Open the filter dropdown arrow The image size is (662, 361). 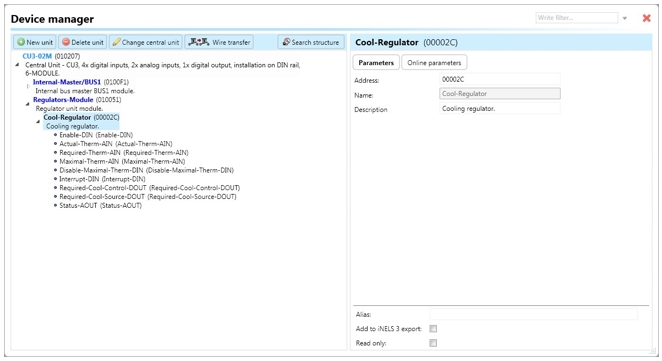625,18
